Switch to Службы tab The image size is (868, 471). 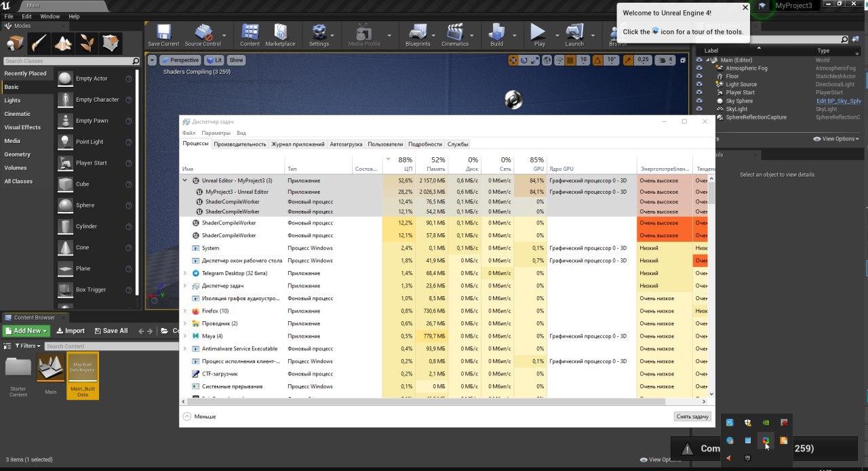[458, 144]
